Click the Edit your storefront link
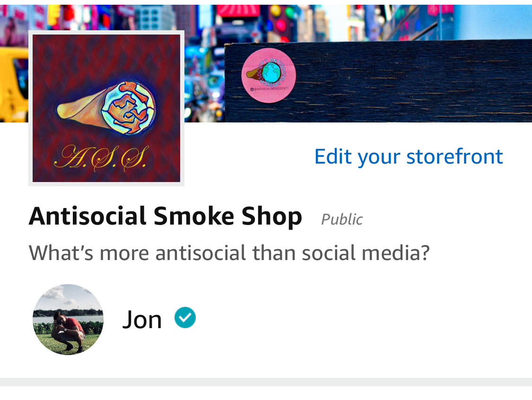Image resolution: width=532 pixels, height=400 pixels. click(409, 157)
